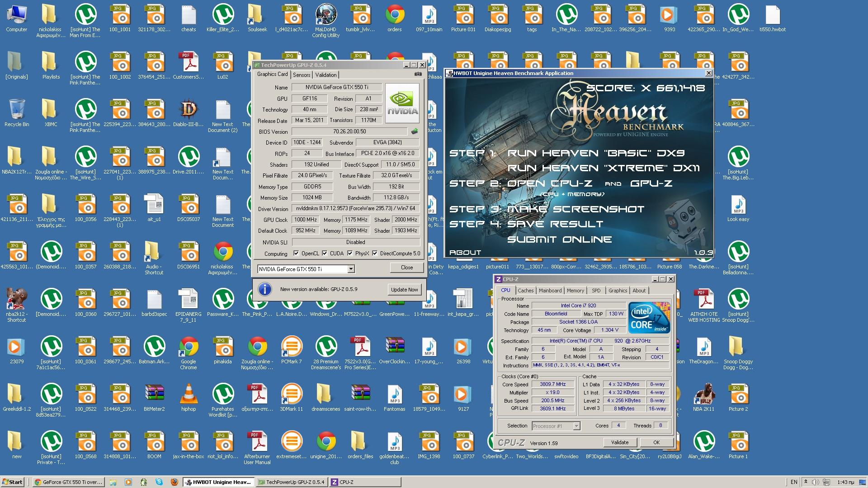Select the nba2k12 - Shortcut icon
This screenshot has height=488, width=868.
tap(17, 306)
